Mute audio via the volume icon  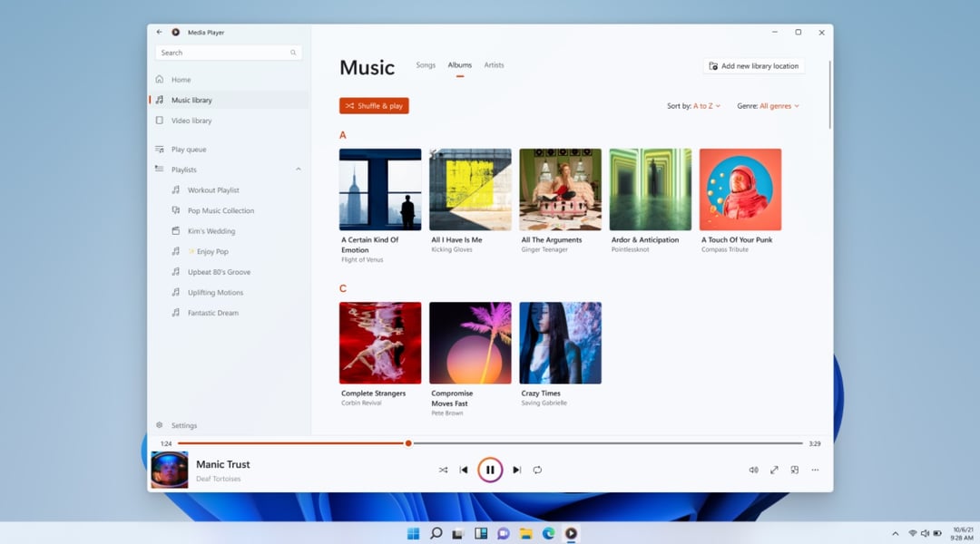tap(753, 470)
